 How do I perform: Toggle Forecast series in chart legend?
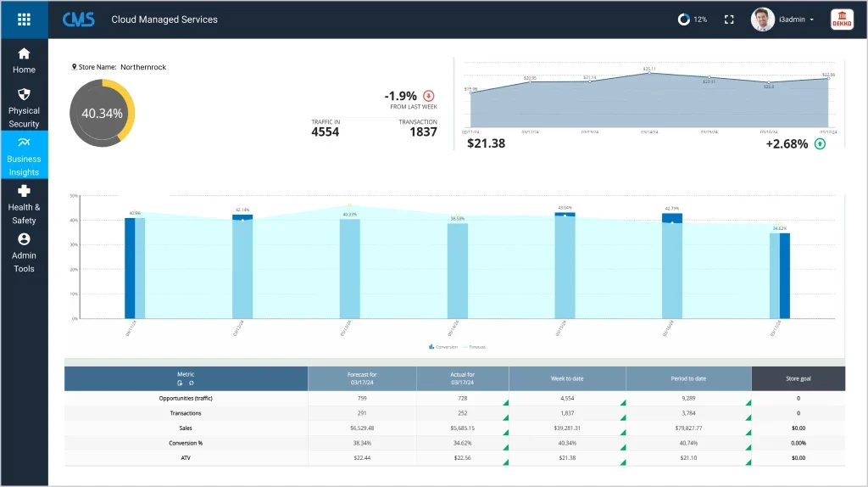tap(473, 347)
